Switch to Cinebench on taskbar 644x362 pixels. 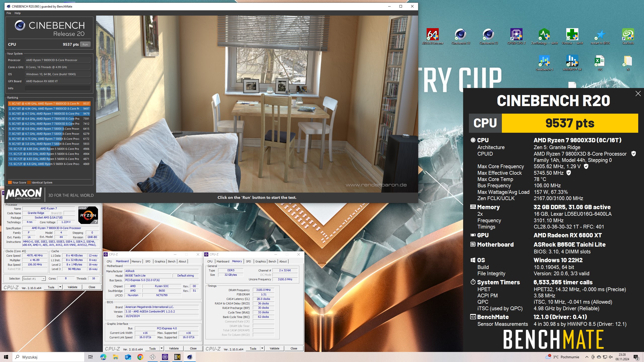pos(190,357)
